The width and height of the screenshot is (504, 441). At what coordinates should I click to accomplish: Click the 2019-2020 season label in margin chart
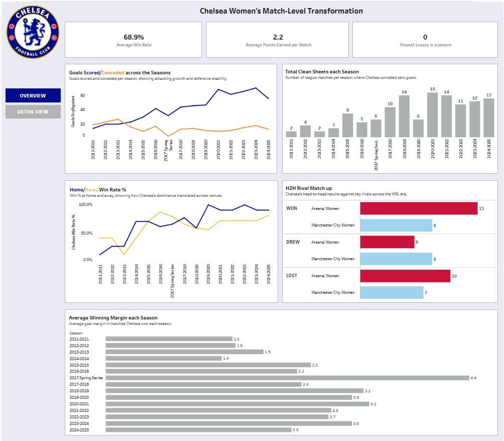[x=79, y=398]
